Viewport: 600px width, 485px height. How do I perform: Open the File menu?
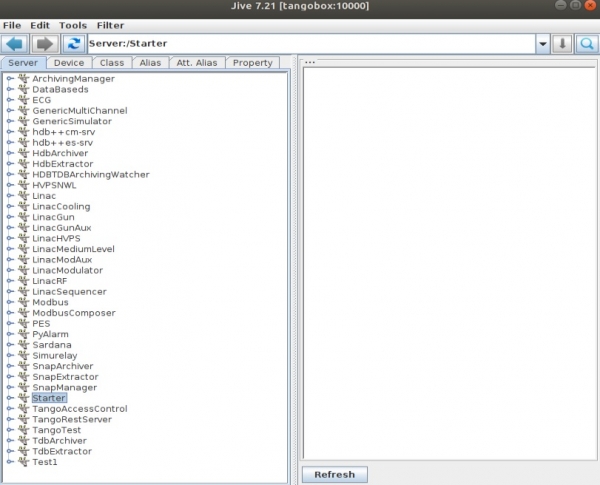tap(12, 24)
